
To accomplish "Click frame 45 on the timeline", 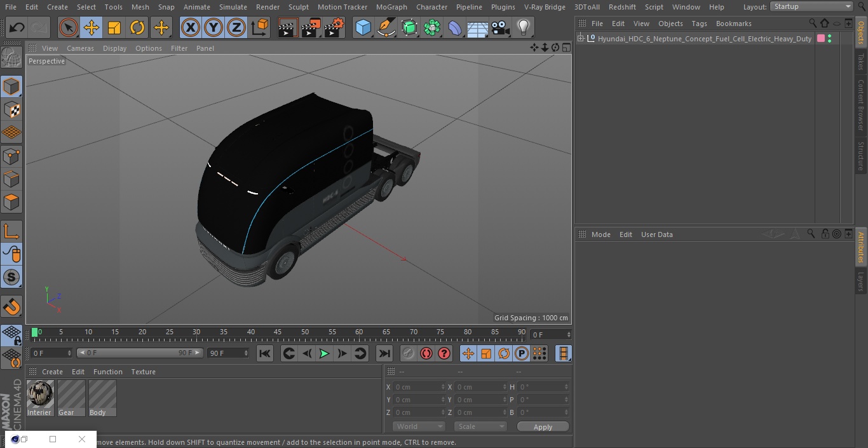I will point(278,332).
